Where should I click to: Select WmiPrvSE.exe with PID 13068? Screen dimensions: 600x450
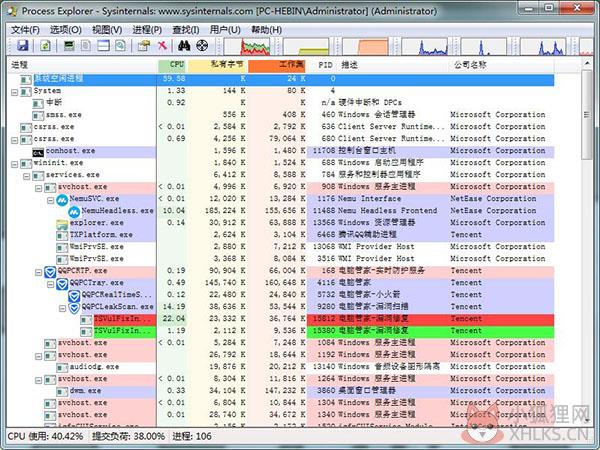click(305, 247)
